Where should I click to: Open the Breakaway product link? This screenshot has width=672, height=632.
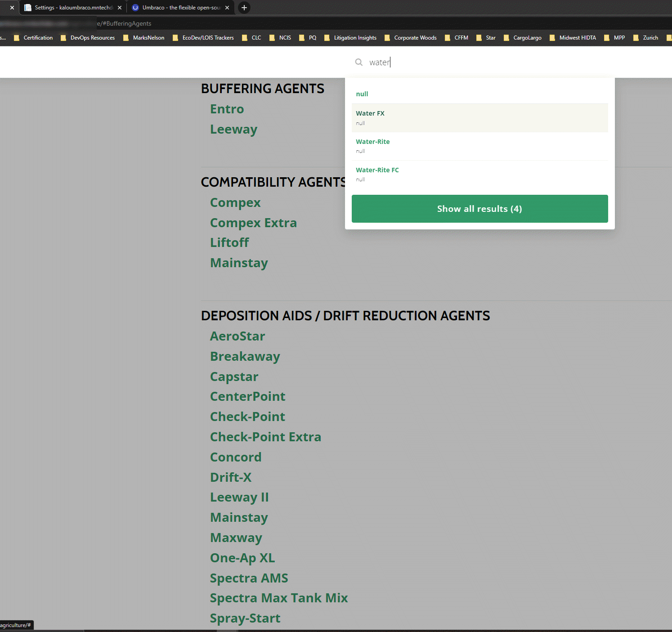coord(245,357)
